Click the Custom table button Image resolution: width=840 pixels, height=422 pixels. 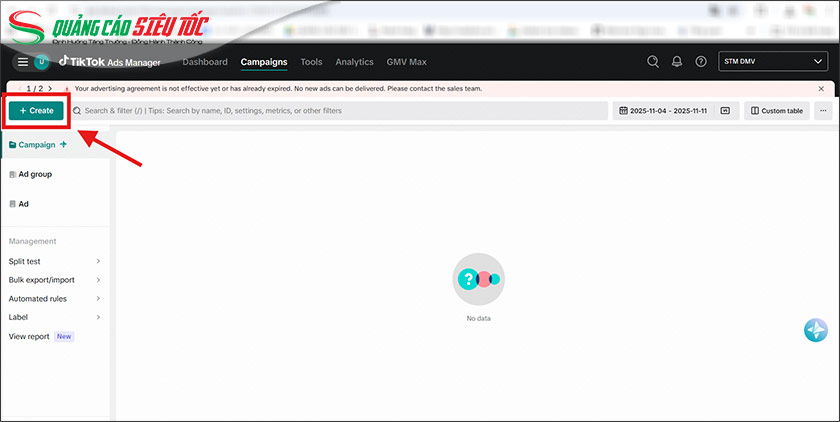[x=776, y=111]
